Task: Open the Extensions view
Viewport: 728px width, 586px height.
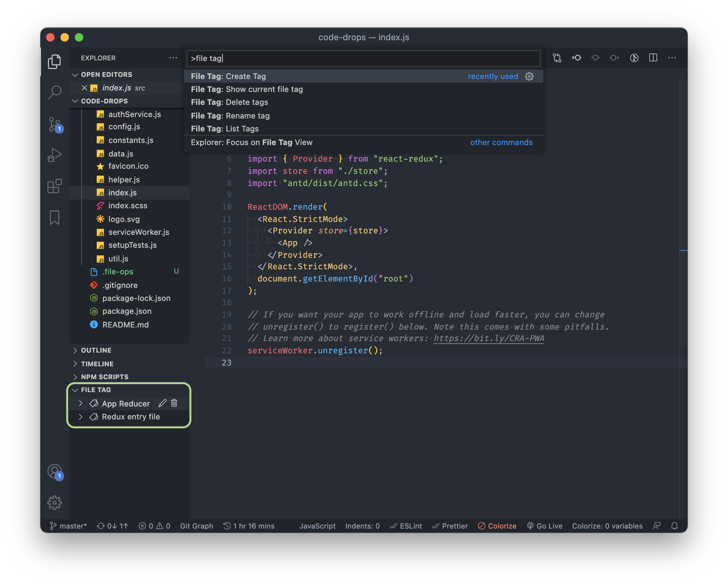Action: coord(55,186)
